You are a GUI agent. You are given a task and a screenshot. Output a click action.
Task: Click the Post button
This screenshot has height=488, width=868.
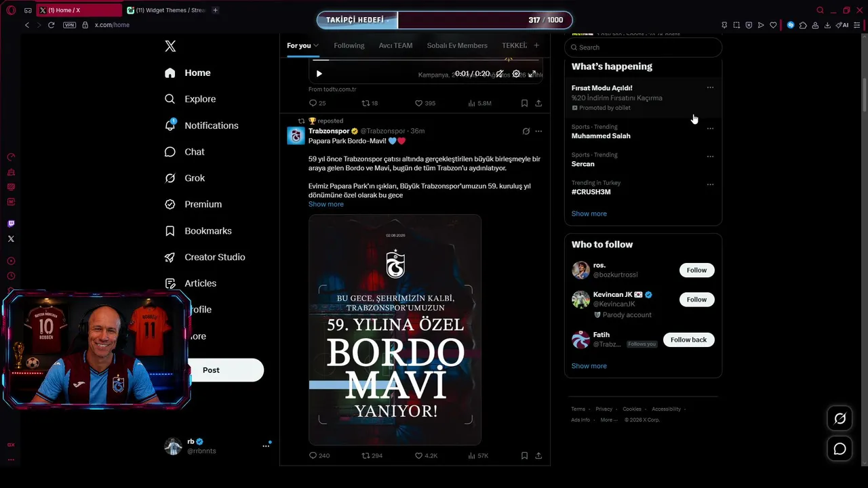(x=211, y=370)
